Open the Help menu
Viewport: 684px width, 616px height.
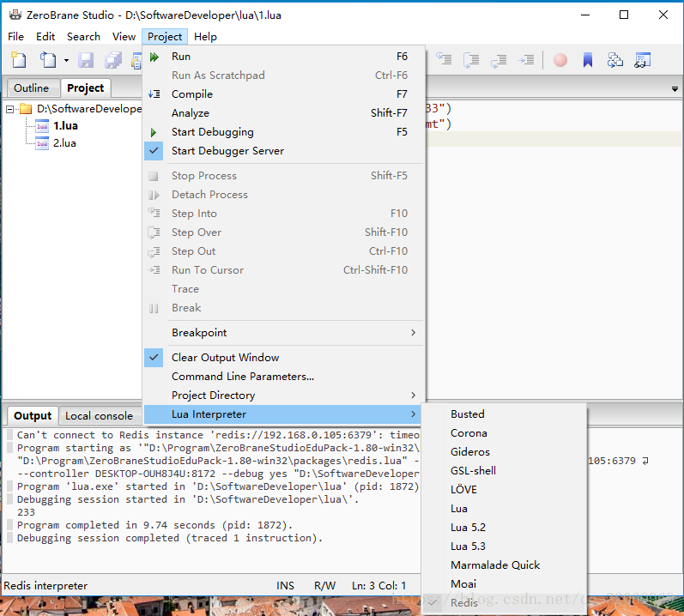205,37
